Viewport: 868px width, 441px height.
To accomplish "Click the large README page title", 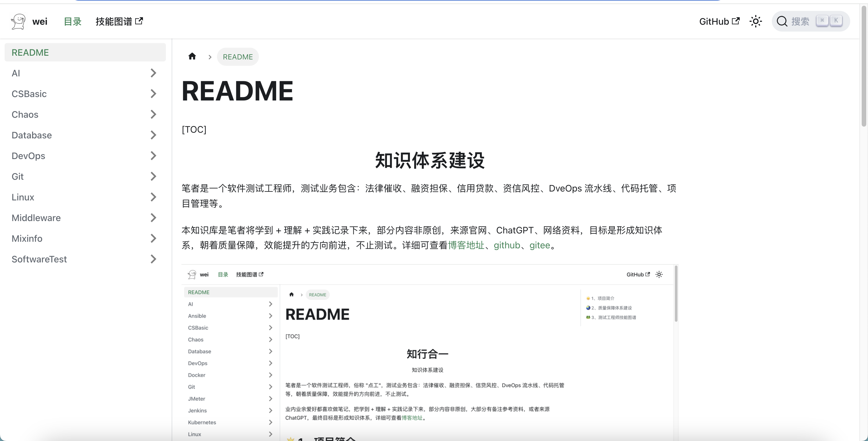I will [x=238, y=91].
